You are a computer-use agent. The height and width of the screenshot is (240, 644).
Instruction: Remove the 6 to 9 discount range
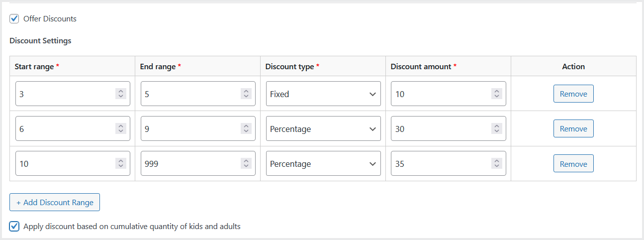[573, 129]
